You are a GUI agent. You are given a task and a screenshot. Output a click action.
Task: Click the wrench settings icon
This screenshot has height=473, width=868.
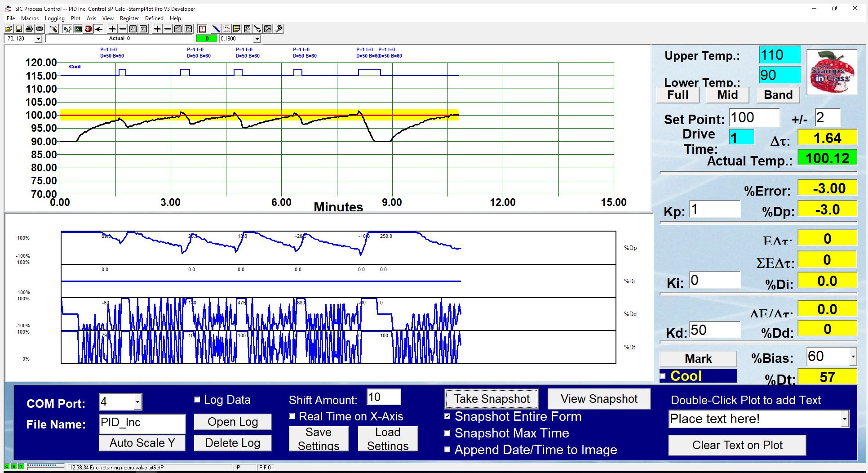(x=279, y=29)
